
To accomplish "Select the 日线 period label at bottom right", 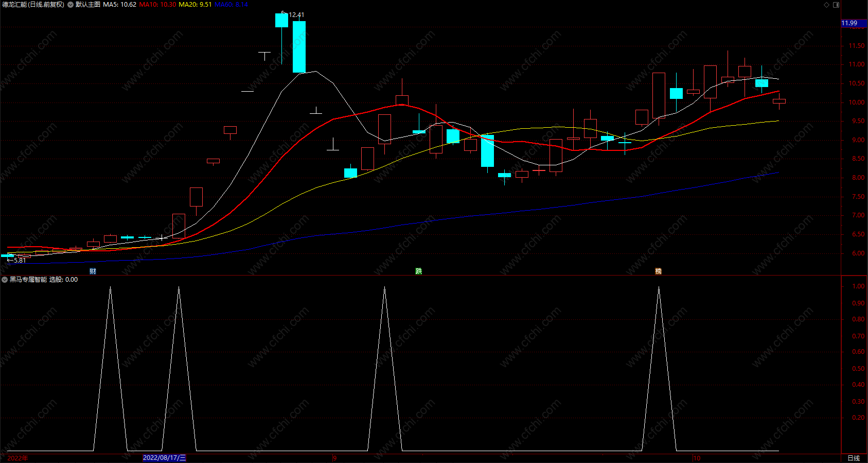I will point(854,458).
